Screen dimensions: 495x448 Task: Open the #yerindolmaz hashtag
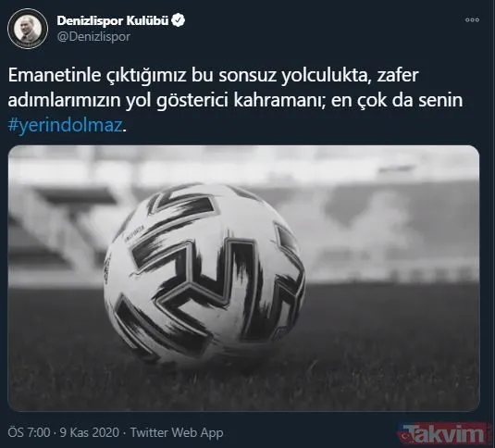point(65,126)
